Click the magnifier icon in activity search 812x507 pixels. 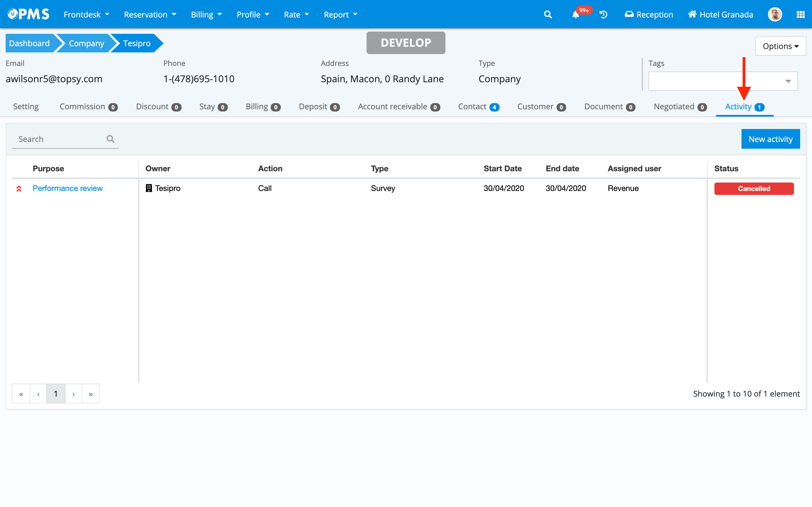111,139
